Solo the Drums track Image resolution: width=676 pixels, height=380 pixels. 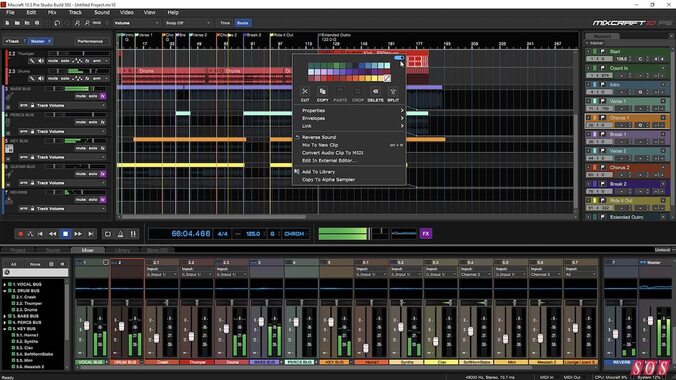click(65, 79)
